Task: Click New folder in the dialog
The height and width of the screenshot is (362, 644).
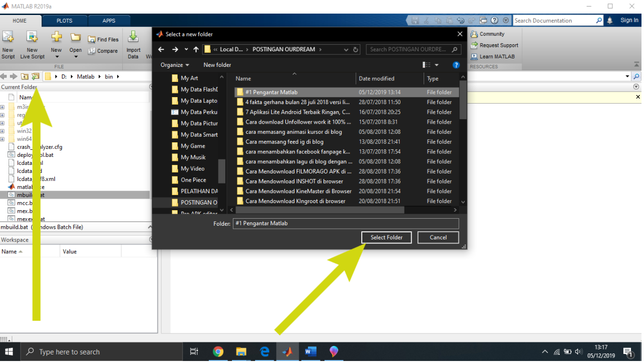Action: [x=217, y=65]
